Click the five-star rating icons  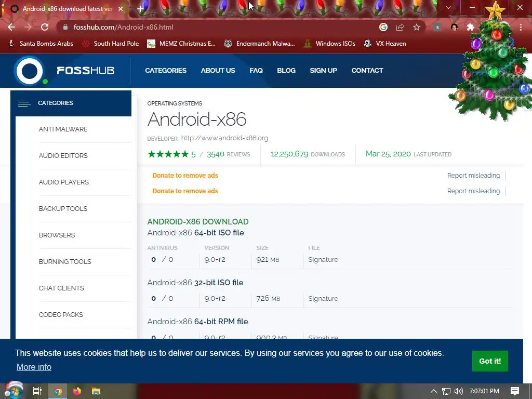click(168, 154)
